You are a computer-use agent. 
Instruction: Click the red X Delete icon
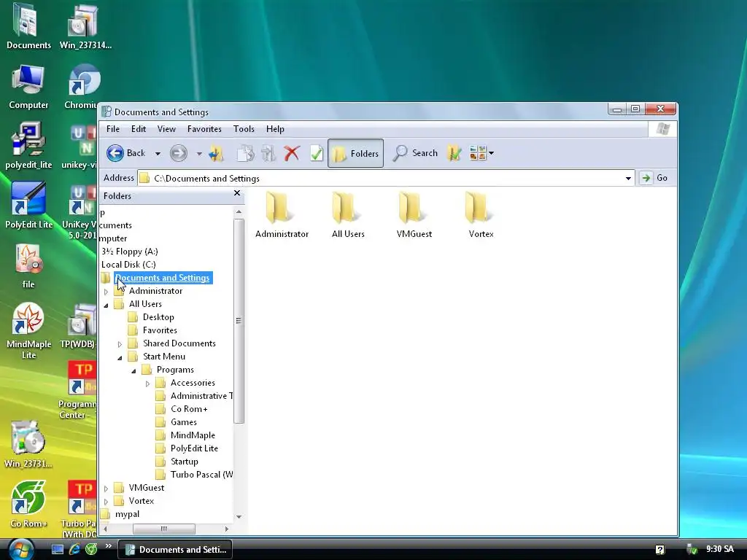tap(292, 153)
